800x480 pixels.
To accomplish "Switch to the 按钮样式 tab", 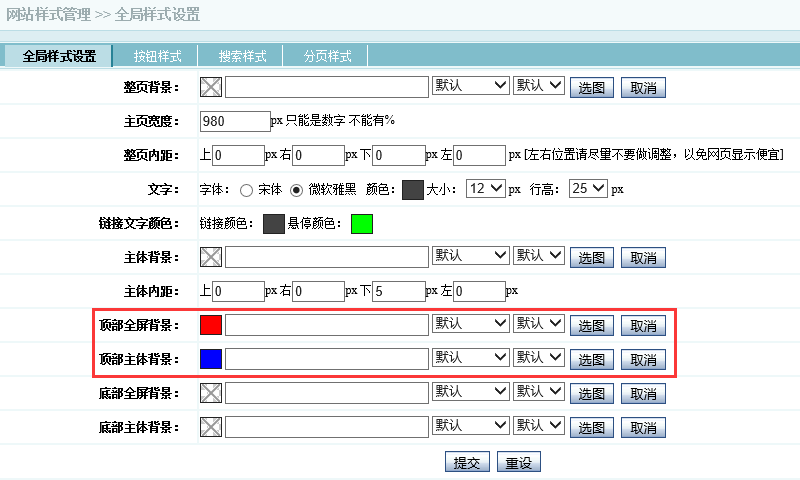I will coord(155,56).
